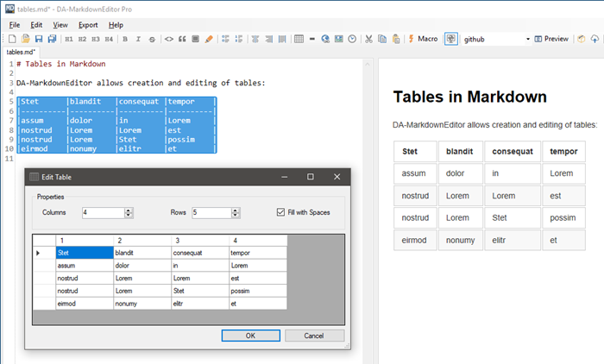The image size is (604, 364).
Task: Increase the Rows value with up arrow
Action: click(236, 210)
